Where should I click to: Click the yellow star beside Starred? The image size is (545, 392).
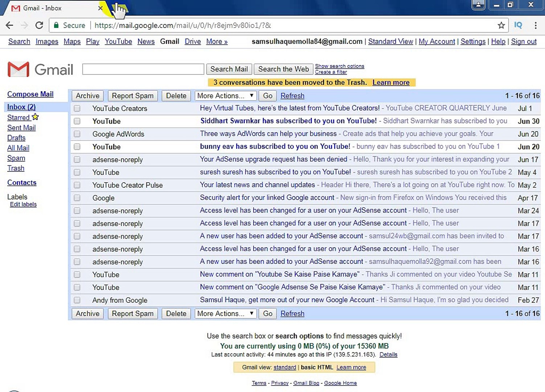click(35, 117)
